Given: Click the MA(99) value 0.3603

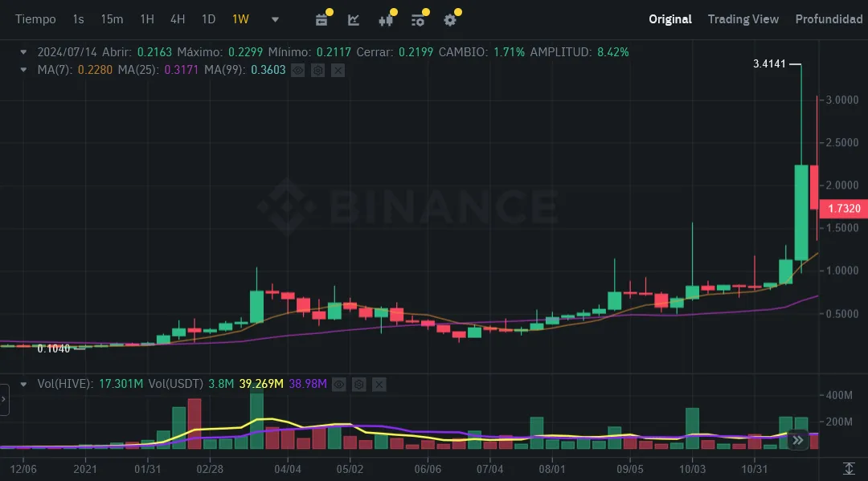Looking at the screenshot, I should pos(268,70).
